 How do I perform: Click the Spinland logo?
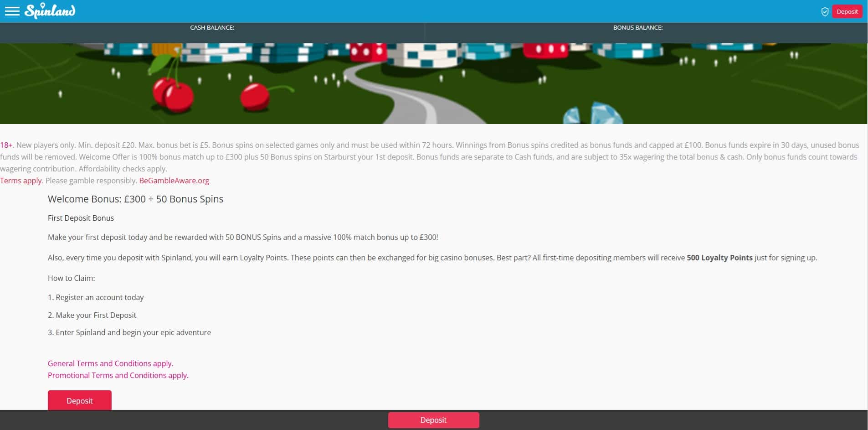50,11
